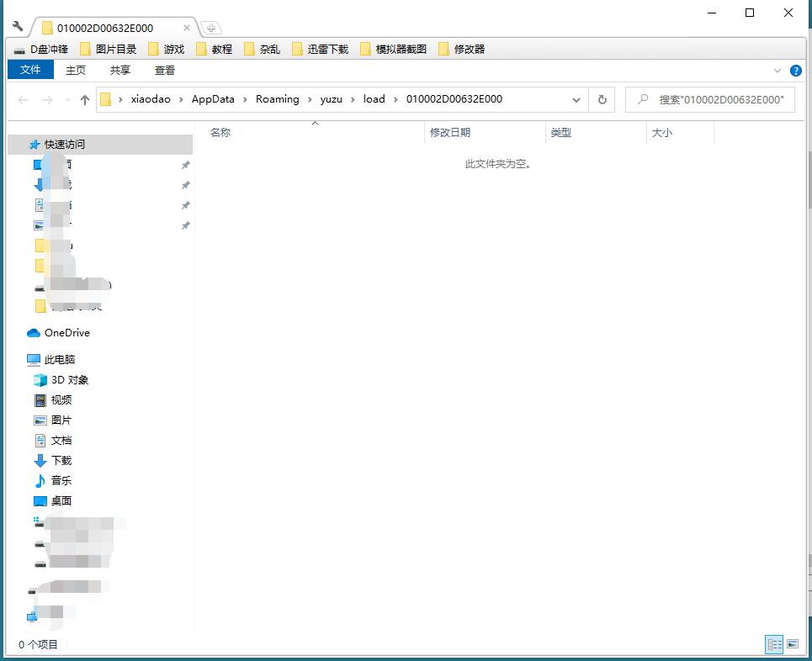Open the 模拟器截图 bookmark folder
812x661 pixels.
click(x=394, y=49)
